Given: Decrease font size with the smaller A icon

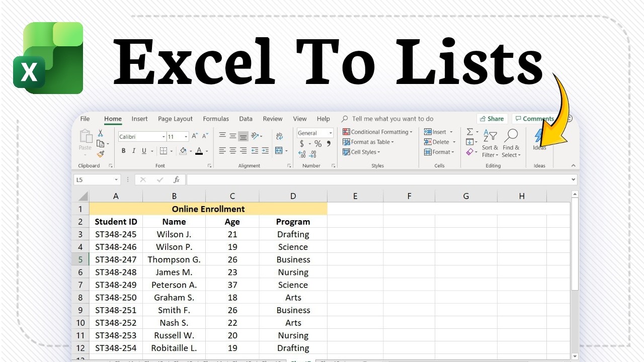Looking at the screenshot, I should pos(205,136).
